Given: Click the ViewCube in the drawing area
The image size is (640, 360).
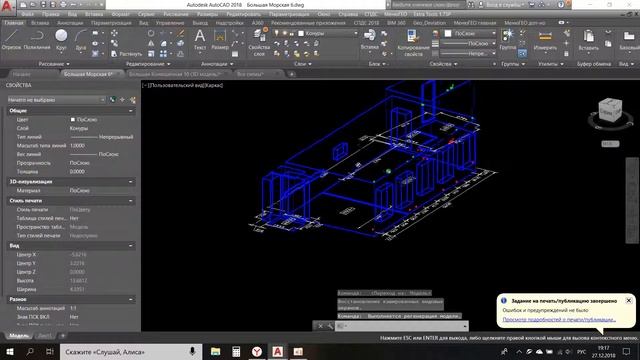Looking at the screenshot, I should click(610, 111).
